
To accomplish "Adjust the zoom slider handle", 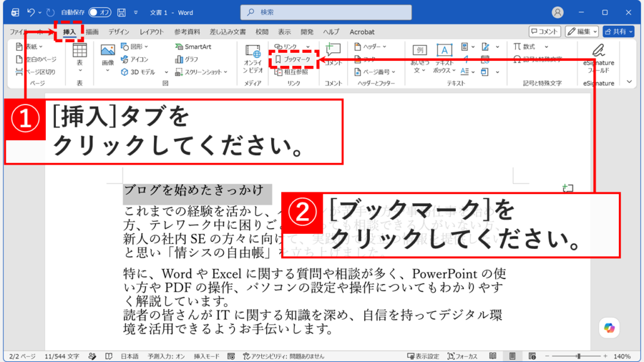I will [x=579, y=356].
